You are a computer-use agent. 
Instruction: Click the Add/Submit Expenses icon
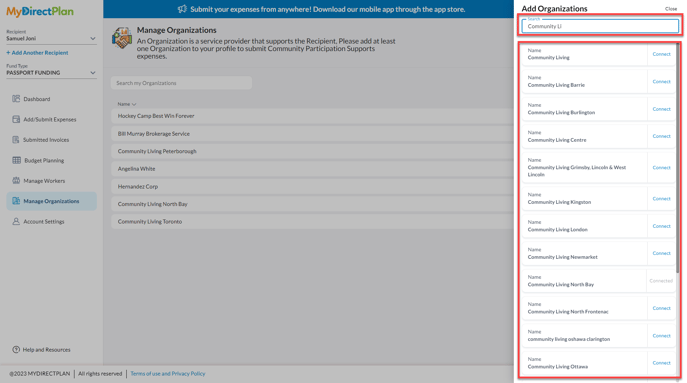tap(16, 119)
